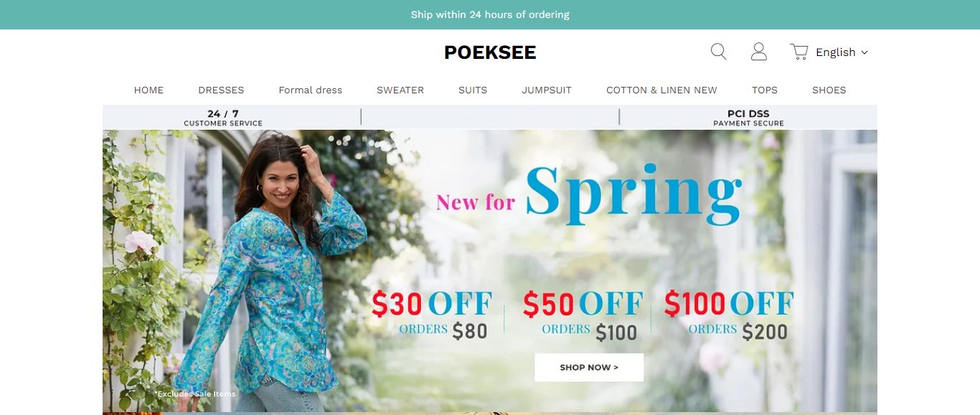Select the Formal dress category
This screenshot has height=415, width=980.
point(311,90)
